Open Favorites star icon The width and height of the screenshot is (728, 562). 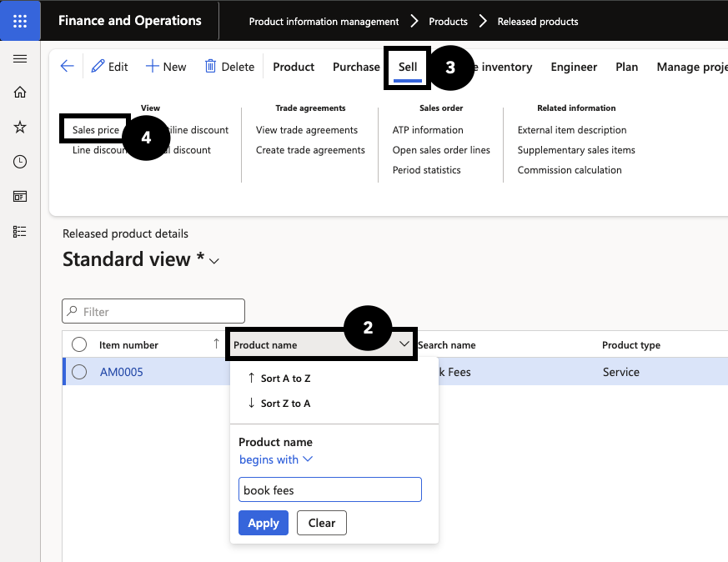coord(20,127)
